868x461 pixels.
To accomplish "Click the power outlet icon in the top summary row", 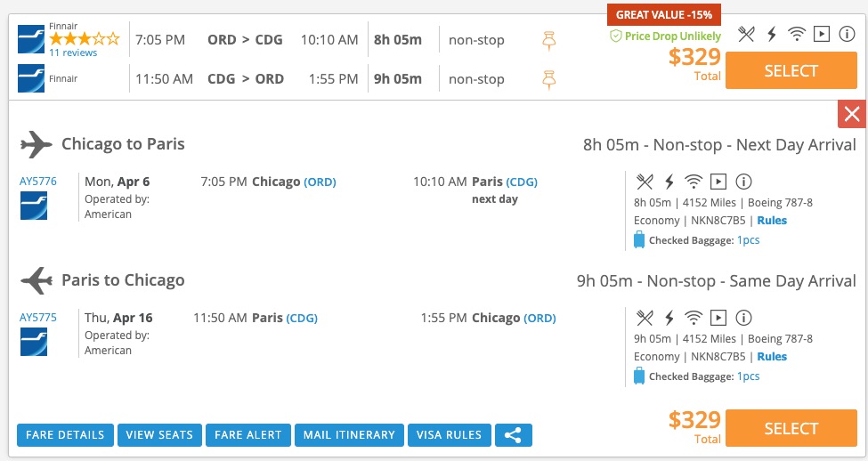I will click(772, 34).
